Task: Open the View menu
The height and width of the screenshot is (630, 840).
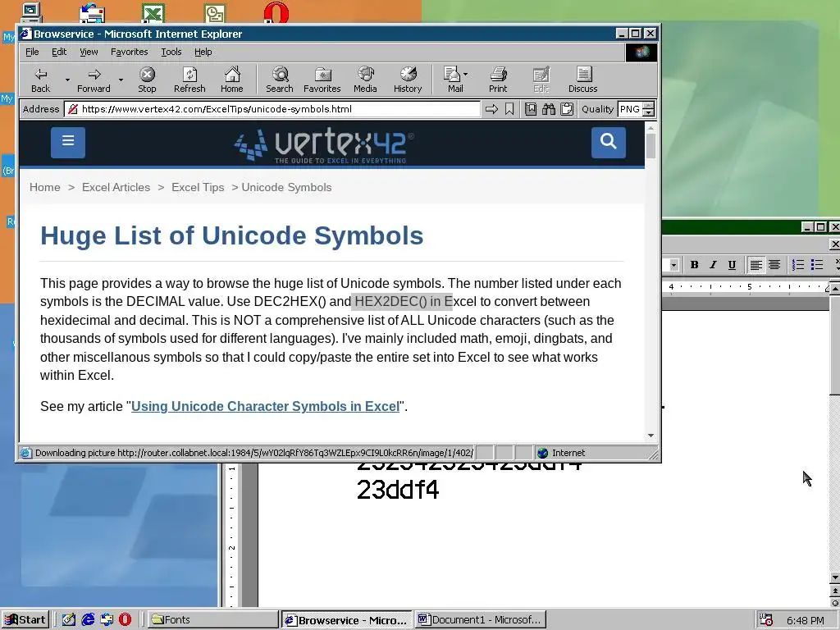Action: point(89,52)
